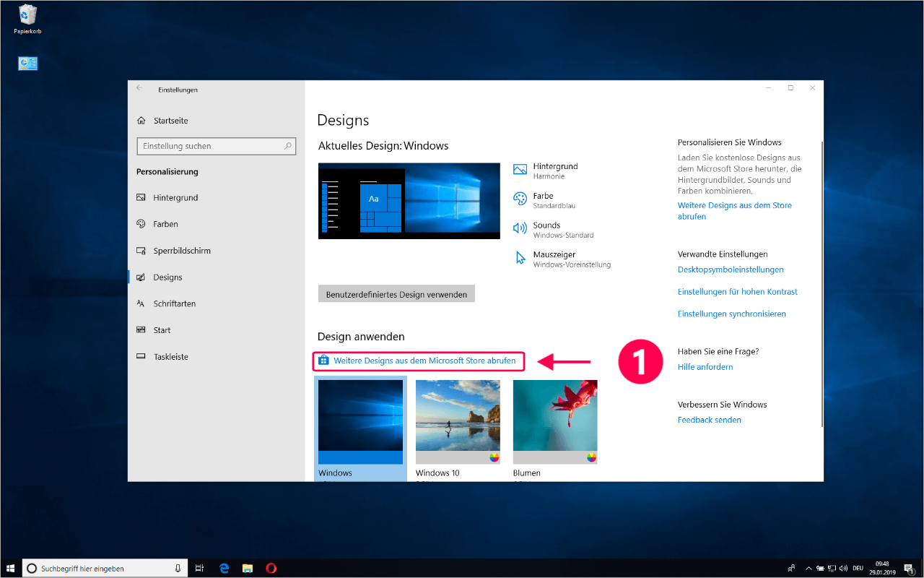Image resolution: width=924 pixels, height=578 pixels.
Task: Click the search magnifier in settings search box
Action: click(288, 146)
